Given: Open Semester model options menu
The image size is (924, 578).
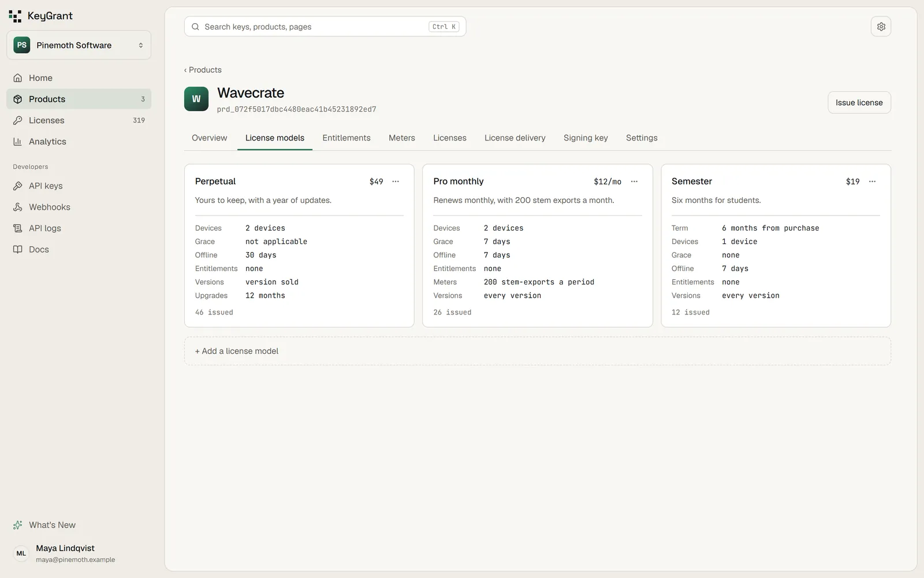Looking at the screenshot, I should [872, 181].
